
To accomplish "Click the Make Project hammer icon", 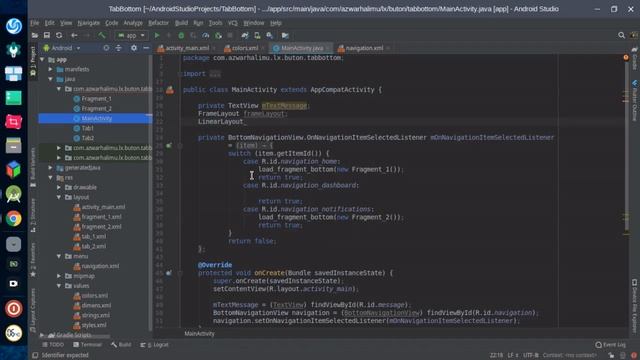I will click(x=102, y=36).
